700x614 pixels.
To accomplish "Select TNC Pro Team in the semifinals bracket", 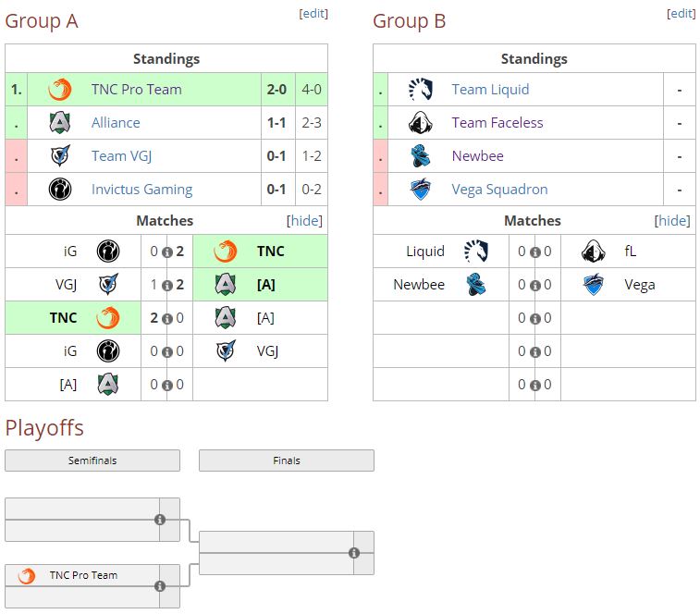I will point(83,575).
